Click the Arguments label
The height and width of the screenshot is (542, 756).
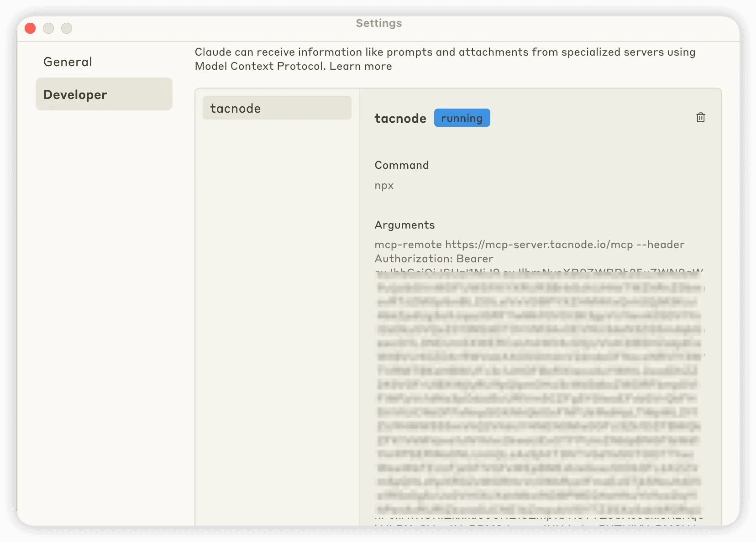(x=404, y=225)
